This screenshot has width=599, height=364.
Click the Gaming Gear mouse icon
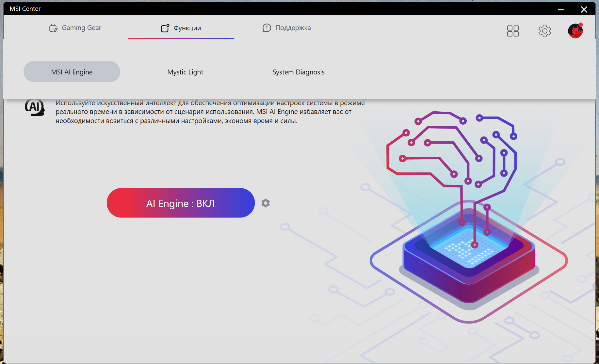point(53,28)
